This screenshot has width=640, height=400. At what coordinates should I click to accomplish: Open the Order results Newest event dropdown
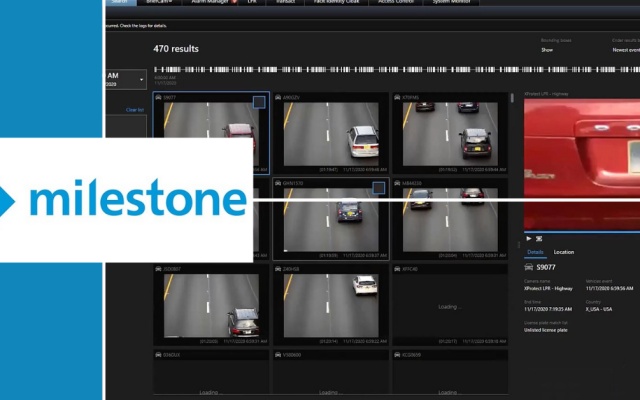[626, 50]
